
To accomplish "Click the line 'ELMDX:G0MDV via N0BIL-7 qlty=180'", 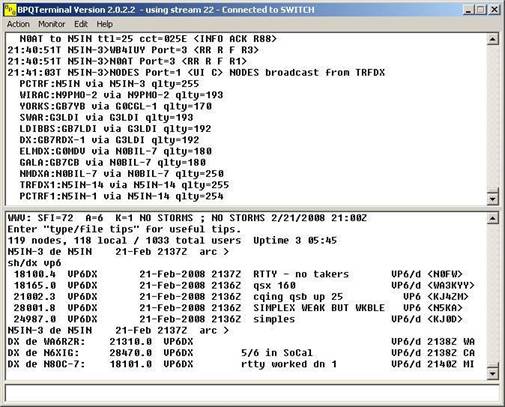I will coord(115,151).
